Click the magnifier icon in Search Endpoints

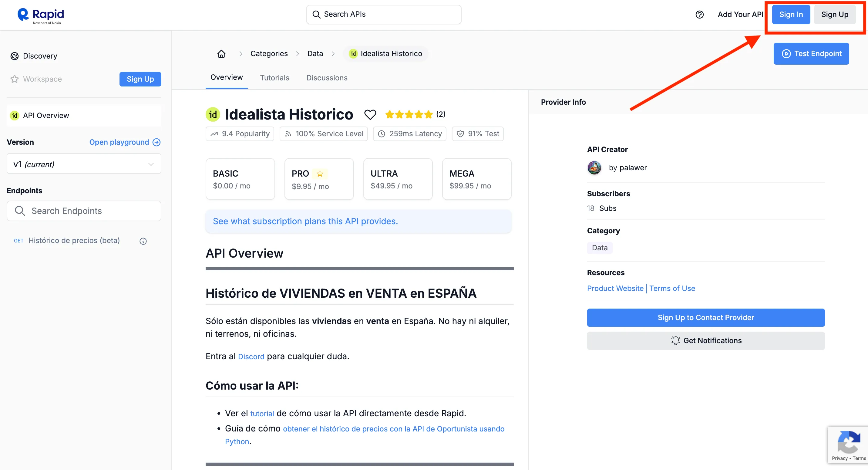click(x=20, y=211)
